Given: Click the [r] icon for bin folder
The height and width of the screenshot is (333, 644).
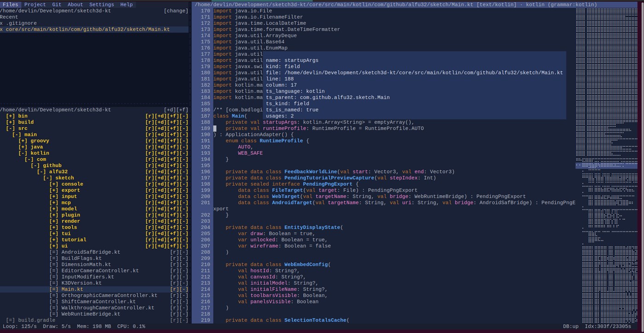Looking at the screenshot, I should [150, 116].
